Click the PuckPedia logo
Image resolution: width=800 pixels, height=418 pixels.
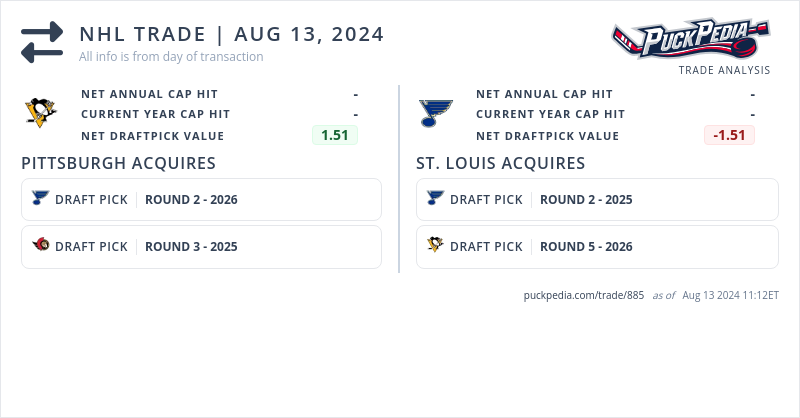[691, 40]
